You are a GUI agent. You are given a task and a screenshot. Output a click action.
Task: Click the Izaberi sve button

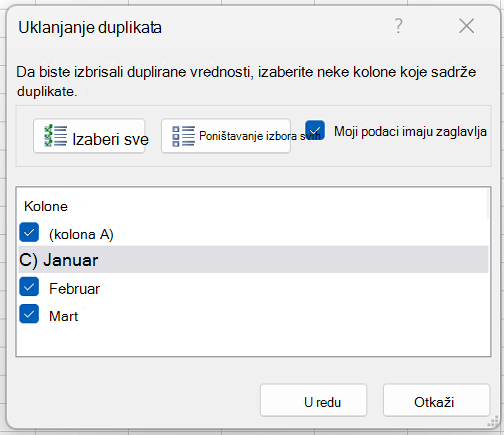[x=89, y=136]
